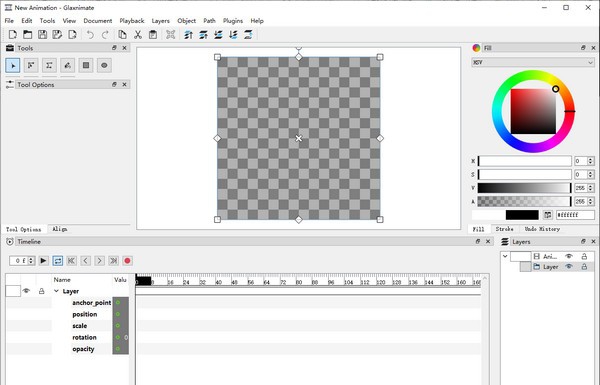This screenshot has height=385, width=600.
Task: Cut the selection with the scissors icon
Action: (138, 35)
